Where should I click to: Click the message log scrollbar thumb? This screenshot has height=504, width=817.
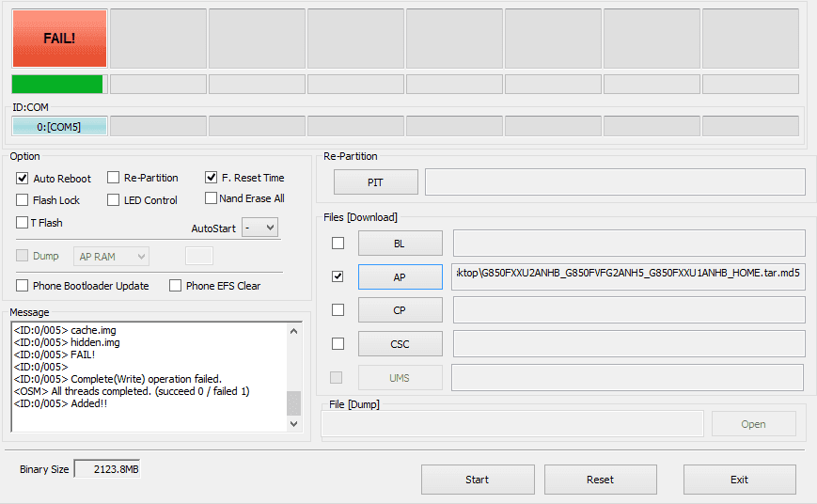click(294, 403)
